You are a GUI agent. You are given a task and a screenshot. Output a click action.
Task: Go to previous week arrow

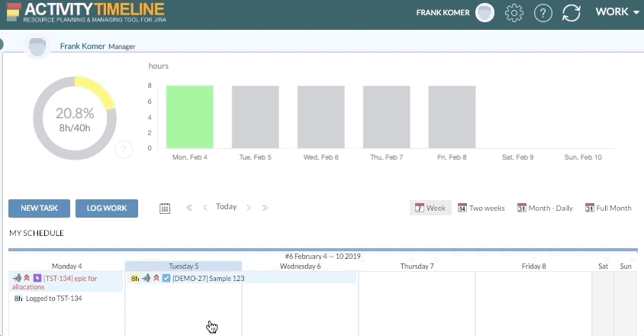[205, 208]
